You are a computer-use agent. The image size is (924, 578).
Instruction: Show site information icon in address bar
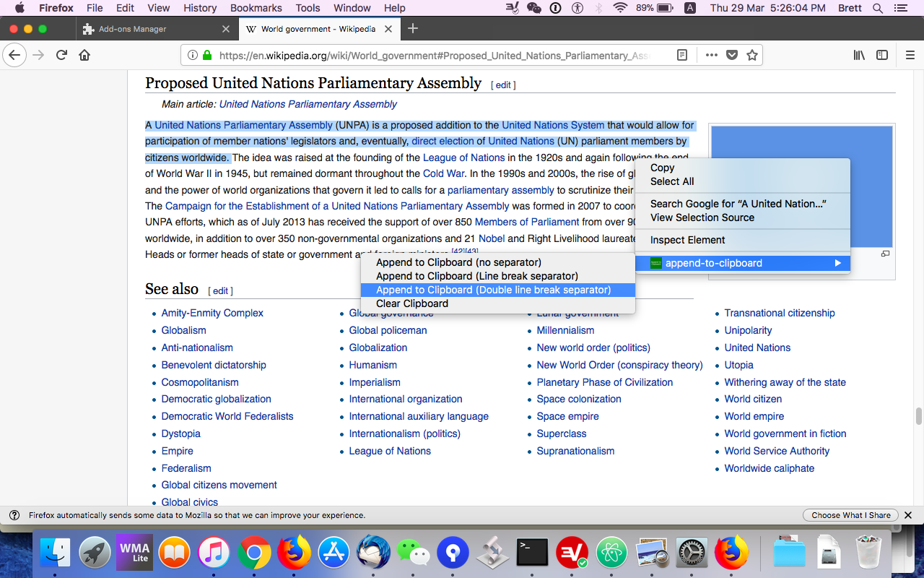click(x=193, y=55)
